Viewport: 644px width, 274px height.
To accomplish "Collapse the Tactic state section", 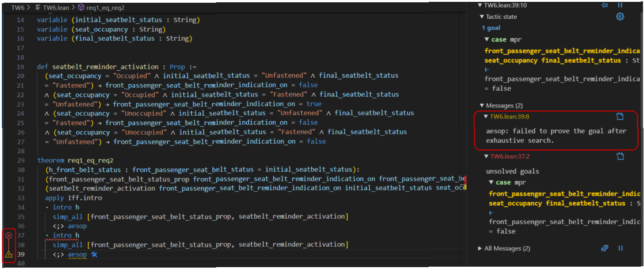I will pyautogui.click(x=482, y=17).
